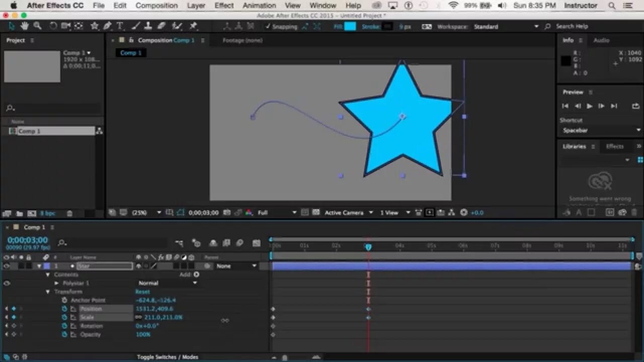644x362 pixels.
Task: Toggle the Position stopwatch
Action: (64, 309)
